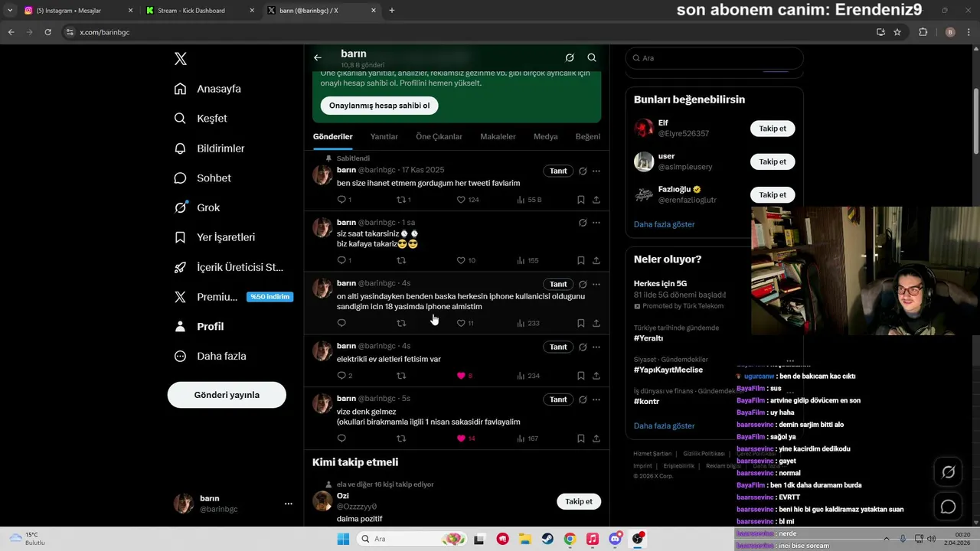Like the pinned ihanet tweet
The height and width of the screenshot is (551, 980).
point(468,200)
